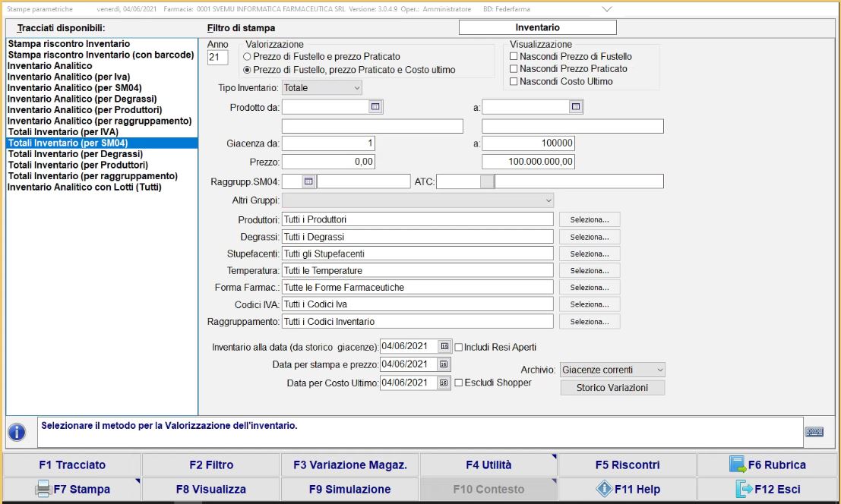This screenshot has height=504, width=841.
Task: Enable Nascondi Prezzo di Fustello checkbox
Action: pos(514,56)
